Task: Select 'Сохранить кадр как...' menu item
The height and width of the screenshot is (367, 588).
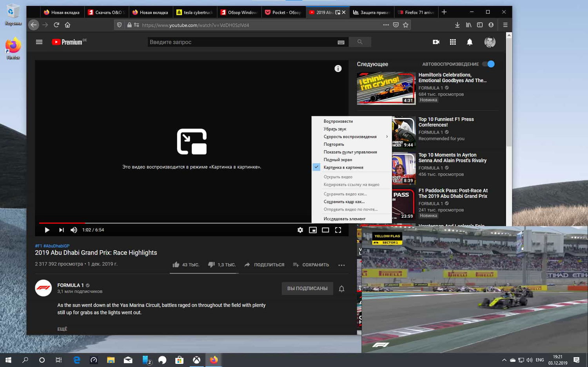Action: tap(344, 202)
